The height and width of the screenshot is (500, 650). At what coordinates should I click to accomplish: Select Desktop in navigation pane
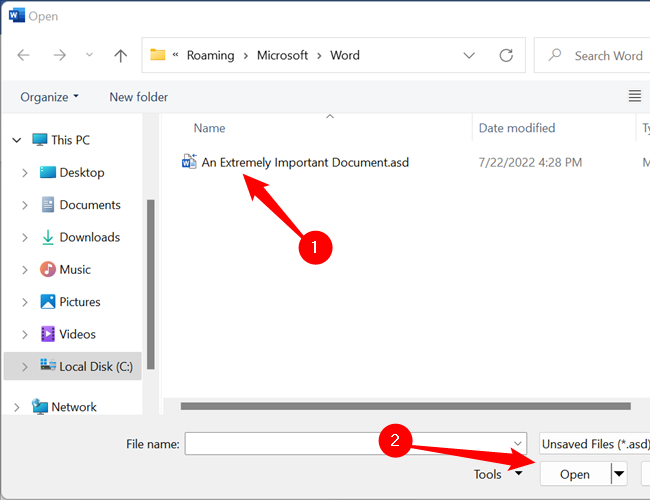tap(82, 172)
